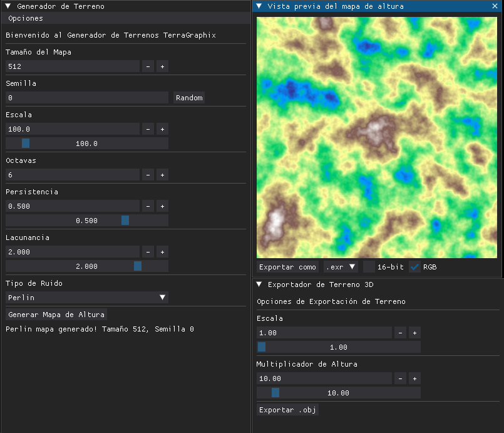The image size is (504, 433).
Task: Click Generar Mapa de Altura button
Action: pyautogui.click(x=56, y=315)
